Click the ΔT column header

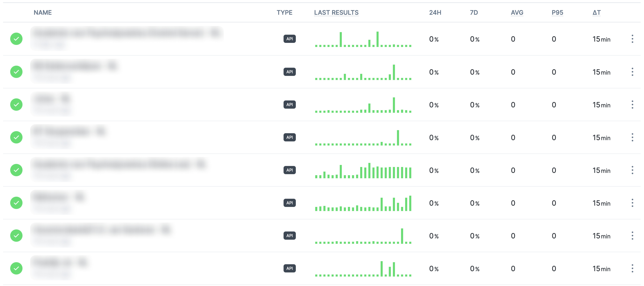[x=596, y=13]
